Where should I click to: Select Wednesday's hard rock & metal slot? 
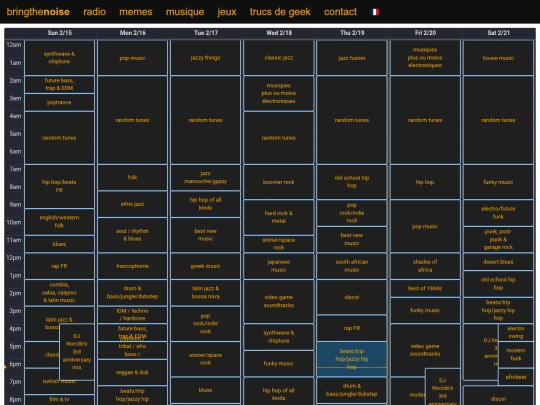tap(279, 217)
